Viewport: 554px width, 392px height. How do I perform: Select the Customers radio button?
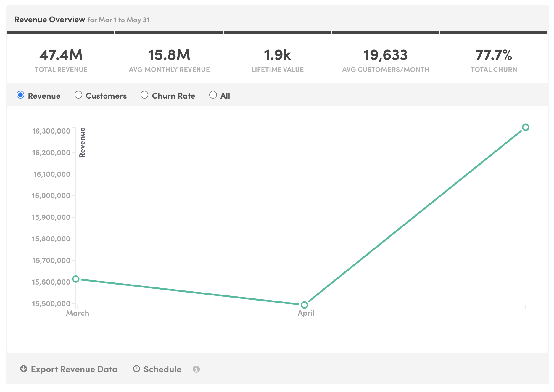pyautogui.click(x=78, y=95)
